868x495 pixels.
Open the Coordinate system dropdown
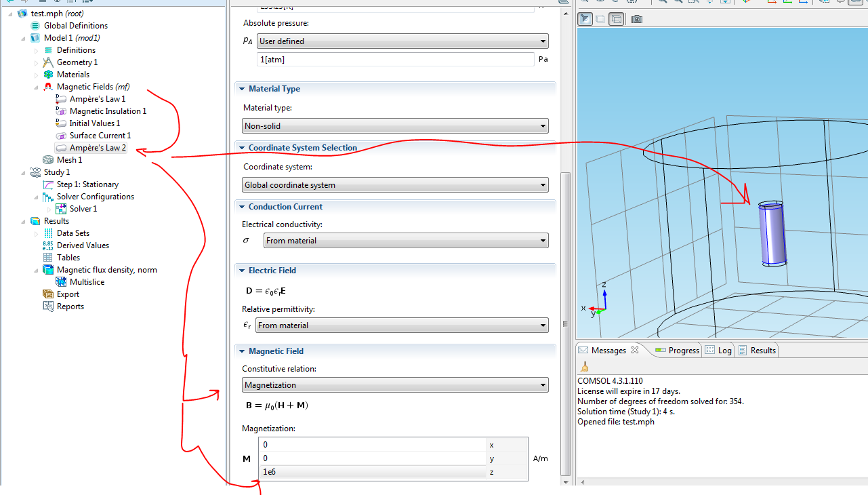[395, 185]
